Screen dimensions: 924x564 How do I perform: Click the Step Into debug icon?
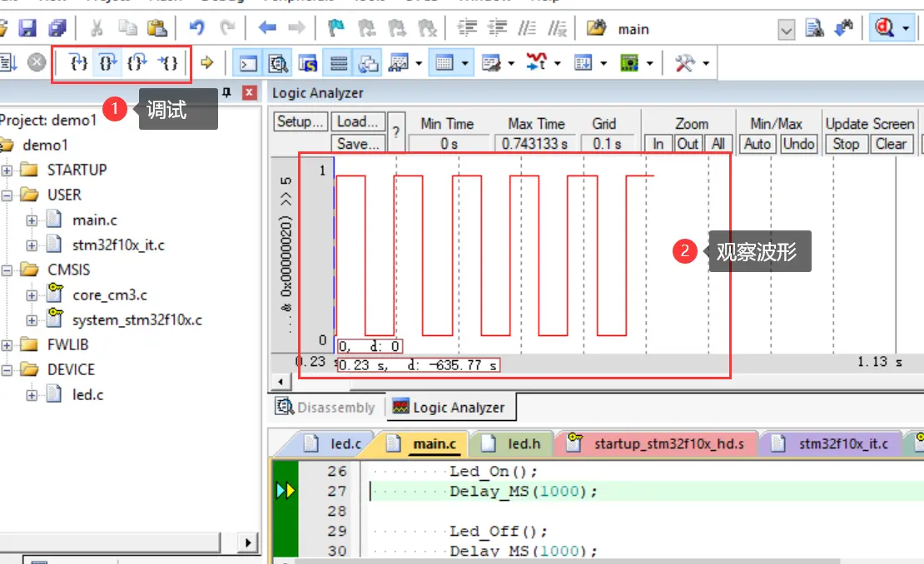(x=79, y=62)
